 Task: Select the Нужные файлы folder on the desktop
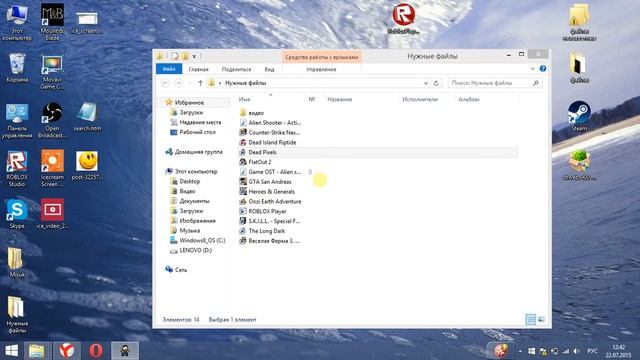point(17,315)
